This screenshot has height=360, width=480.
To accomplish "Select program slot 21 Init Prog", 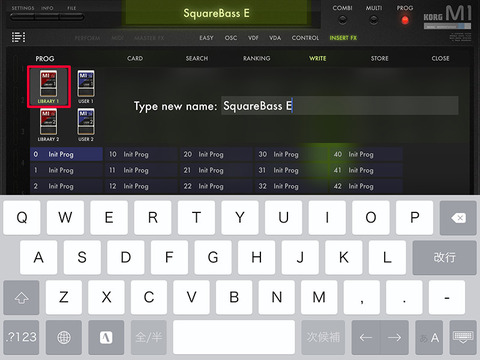I will click(x=216, y=170).
